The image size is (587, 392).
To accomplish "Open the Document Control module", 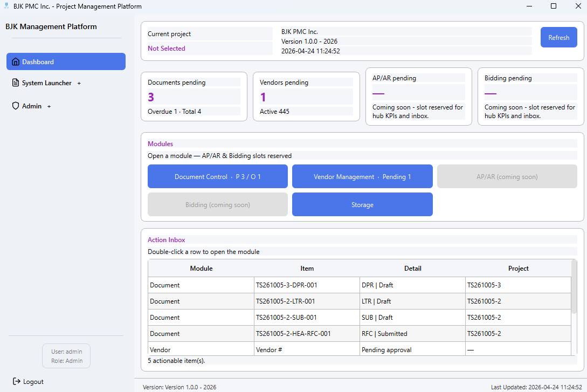I will [218, 176].
